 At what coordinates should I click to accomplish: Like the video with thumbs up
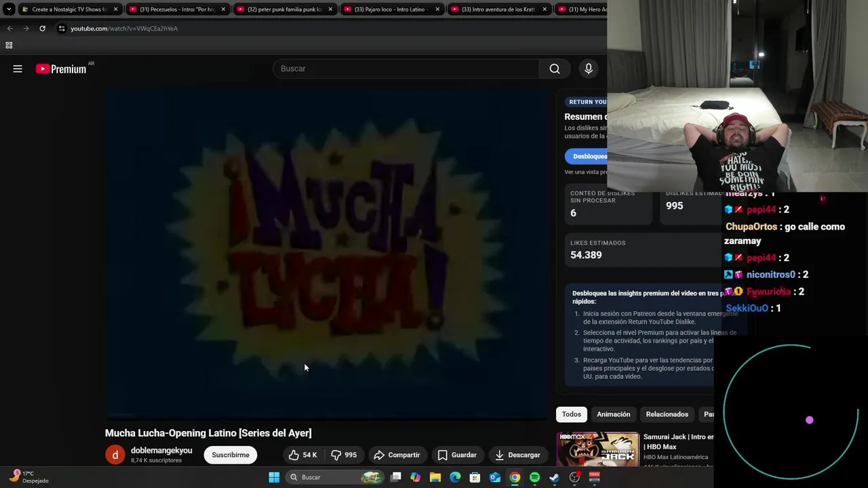coord(302,455)
